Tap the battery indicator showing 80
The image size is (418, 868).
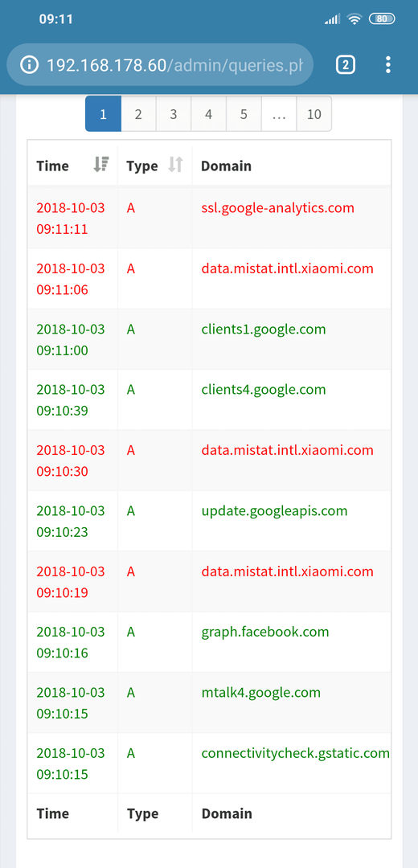coord(382,18)
